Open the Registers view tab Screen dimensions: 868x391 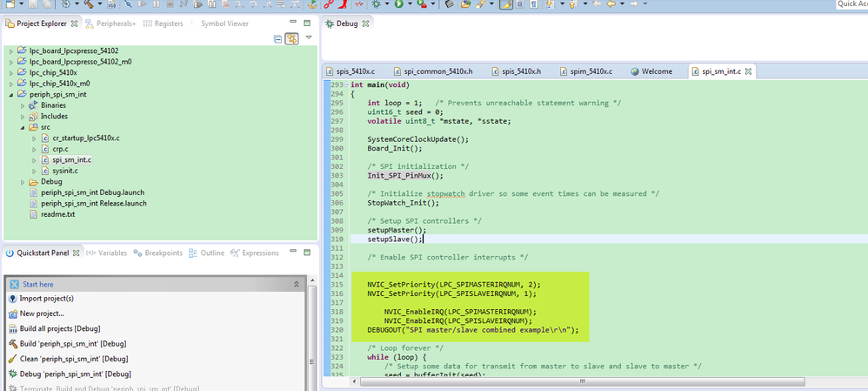164,24
